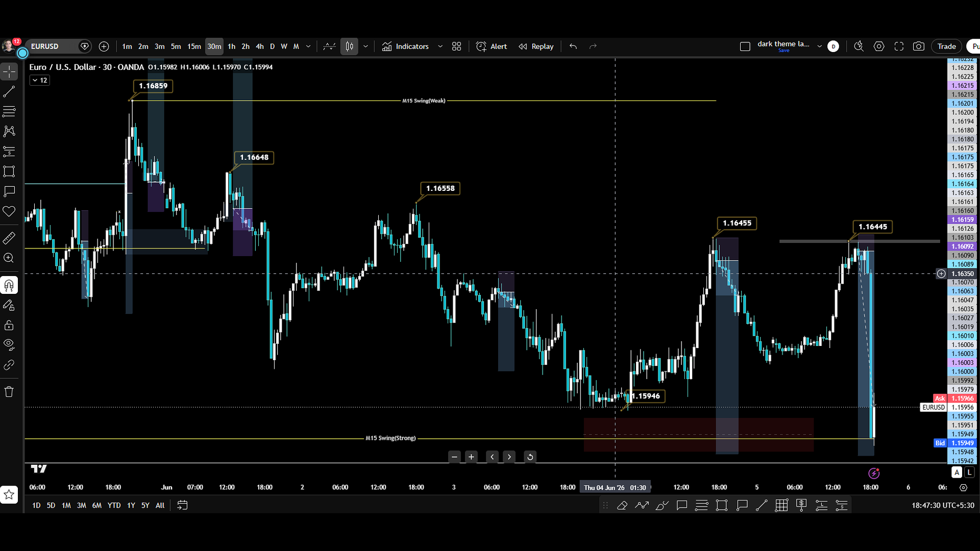980x551 pixels.
Task: Select the 3M date range
Action: [81, 506]
